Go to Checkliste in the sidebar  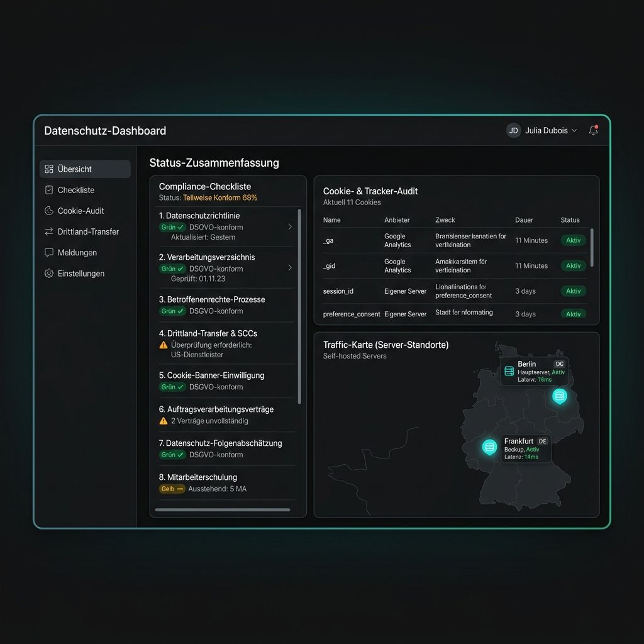[x=85, y=190]
